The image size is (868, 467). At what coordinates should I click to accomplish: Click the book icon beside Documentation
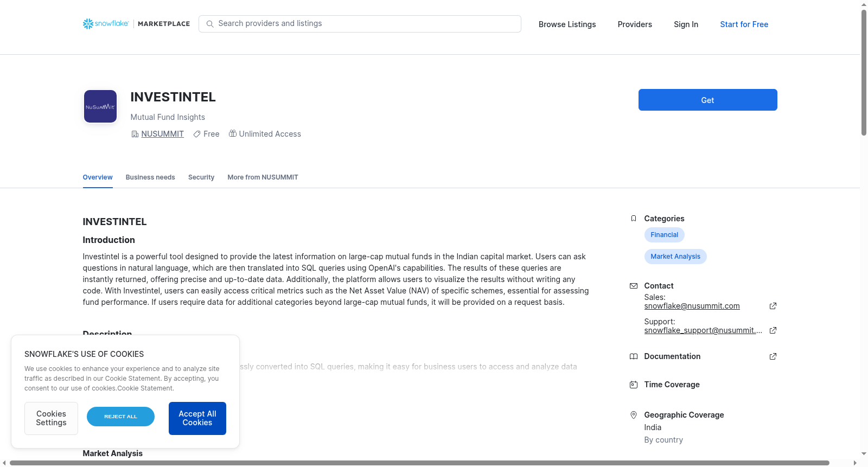click(x=633, y=356)
